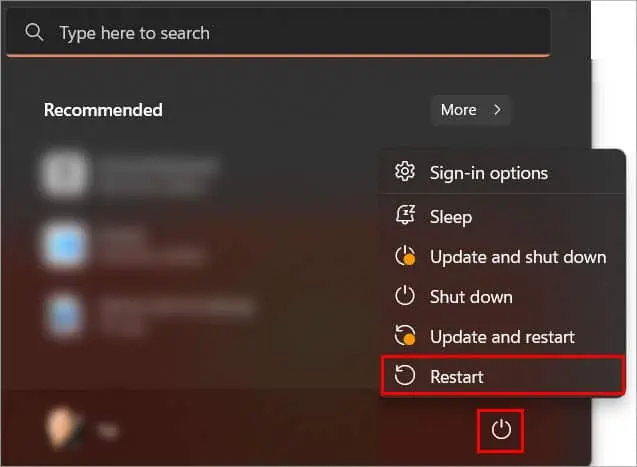This screenshot has height=467, width=637.
Task: Choose Sleep in the power menu
Action: (450, 216)
